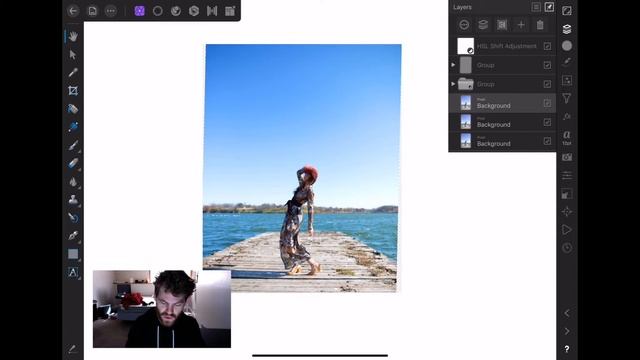Click the photo on the canvas

click(x=302, y=167)
